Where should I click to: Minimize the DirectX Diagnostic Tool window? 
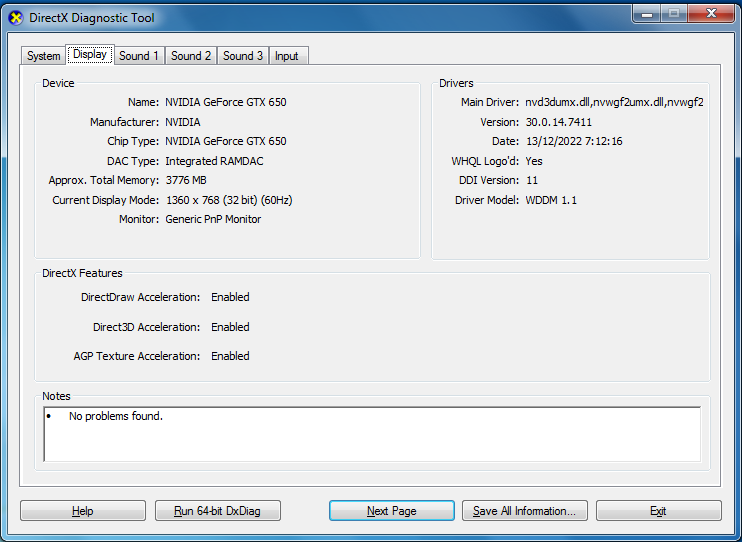click(x=647, y=14)
